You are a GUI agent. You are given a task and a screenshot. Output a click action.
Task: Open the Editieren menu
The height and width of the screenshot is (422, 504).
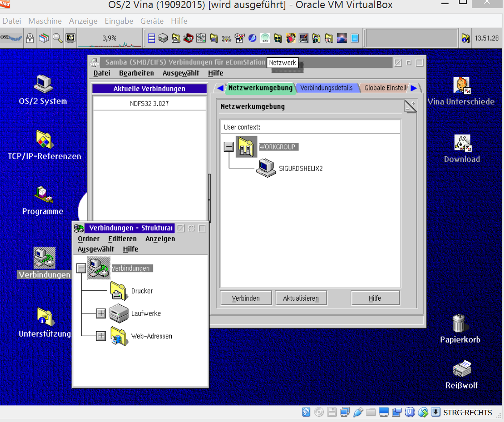point(123,239)
